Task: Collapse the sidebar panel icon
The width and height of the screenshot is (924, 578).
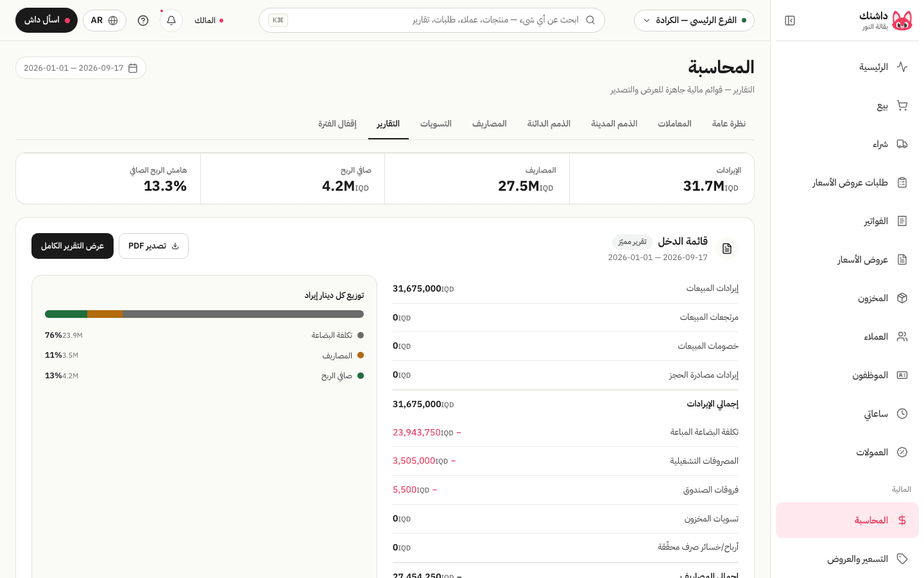Action: (790, 21)
